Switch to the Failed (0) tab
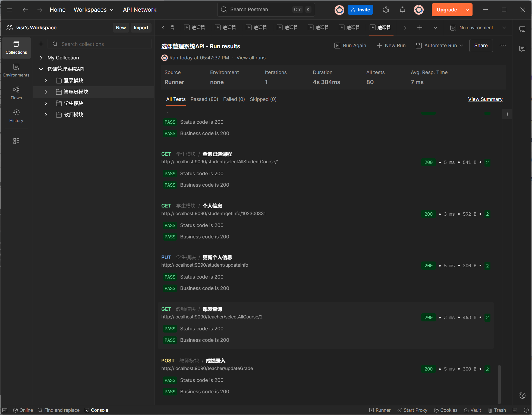Viewport: 532px width, 415px height. coord(234,99)
